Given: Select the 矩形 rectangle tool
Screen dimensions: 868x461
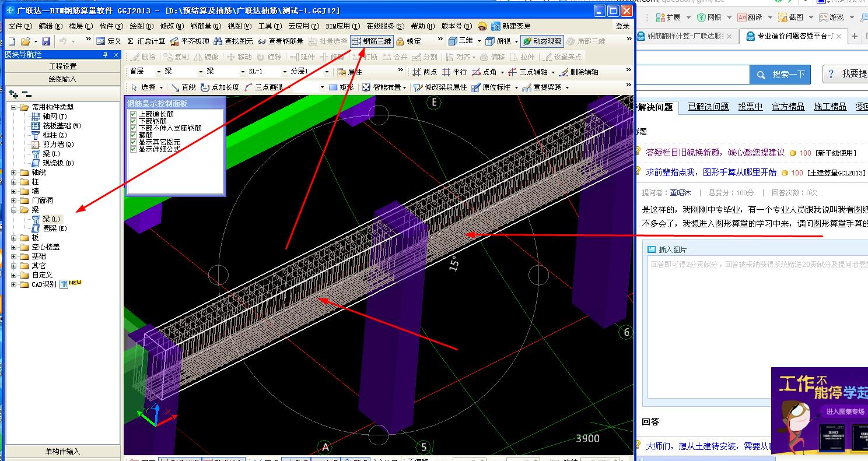Looking at the screenshot, I should point(341,87).
